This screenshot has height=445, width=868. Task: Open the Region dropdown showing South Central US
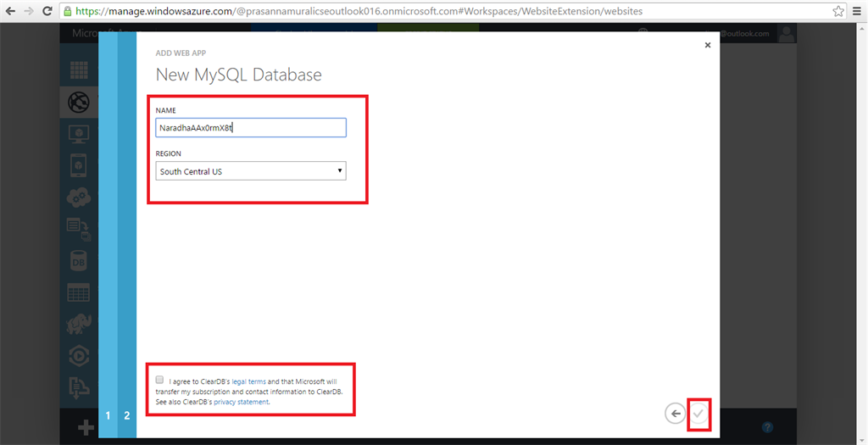(x=251, y=171)
